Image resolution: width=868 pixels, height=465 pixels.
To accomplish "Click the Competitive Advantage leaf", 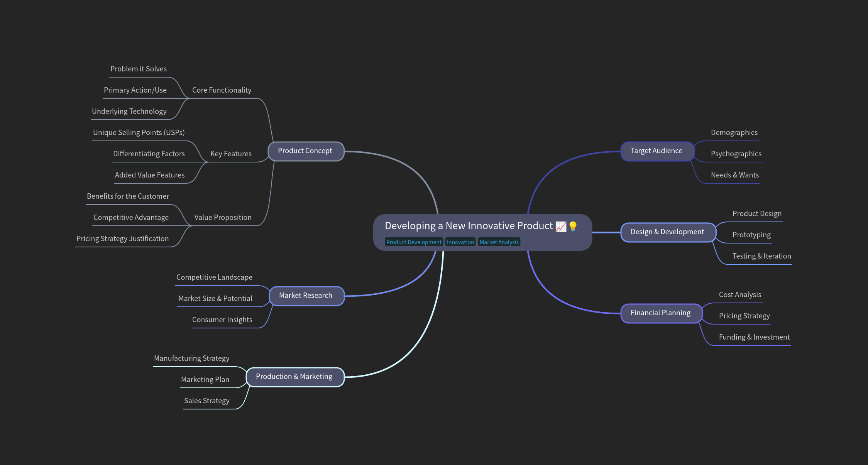I will coord(131,218).
